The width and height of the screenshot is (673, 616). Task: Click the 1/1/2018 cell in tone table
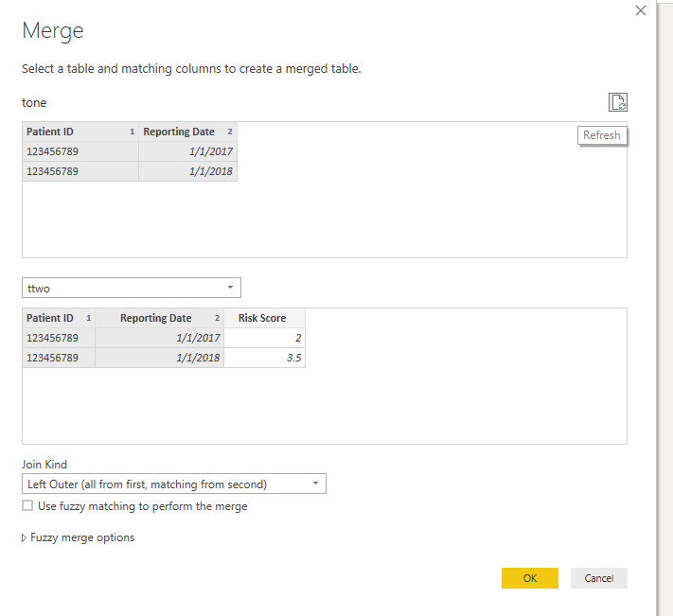187,171
